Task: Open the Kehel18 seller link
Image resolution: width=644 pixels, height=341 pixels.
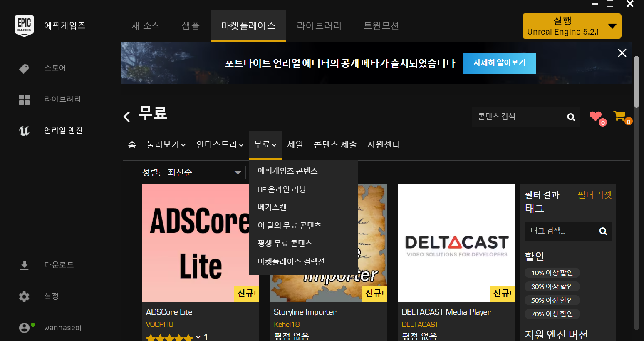Action: (287, 324)
